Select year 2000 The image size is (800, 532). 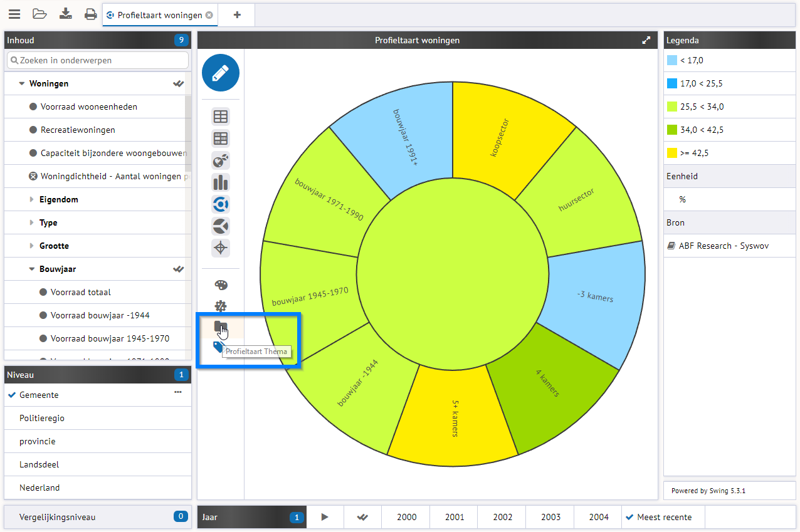tap(406, 517)
